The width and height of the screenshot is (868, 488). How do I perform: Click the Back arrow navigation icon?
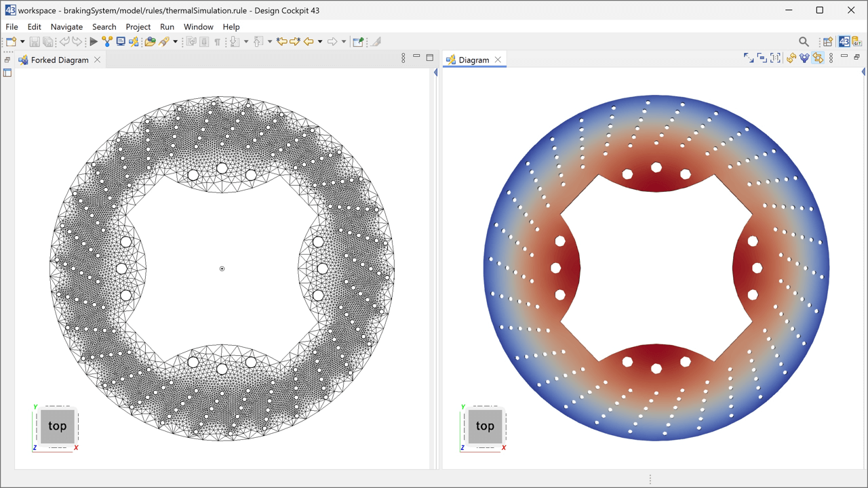(309, 42)
